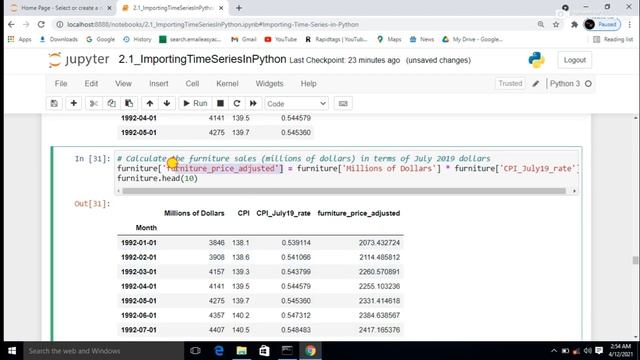The image size is (640, 360).
Task: Click the zoom magnifier icon in address bar
Action: point(541,24)
